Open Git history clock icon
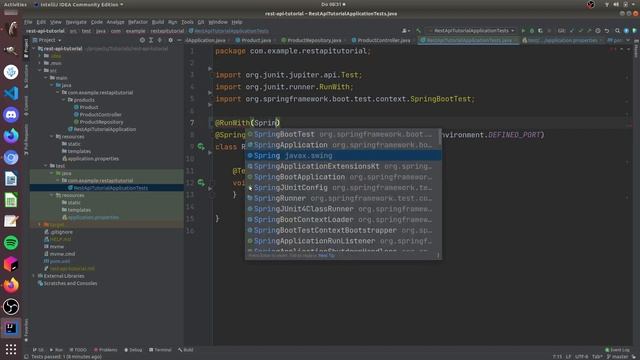Screen dimensions: 640x360 click(x=598, y=31)
